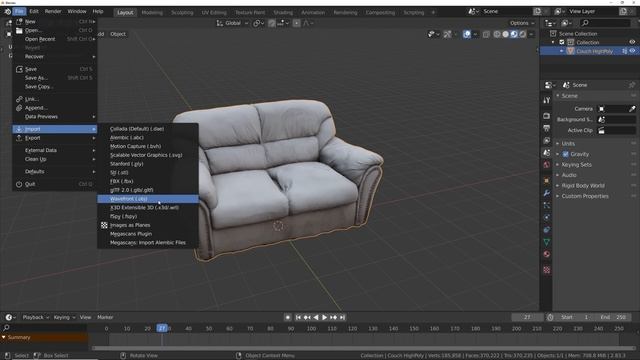Expand the Custom Properties panel
The height and width of the screenshot is (360, 640).
pyautogui.click(x=585, y=196)
